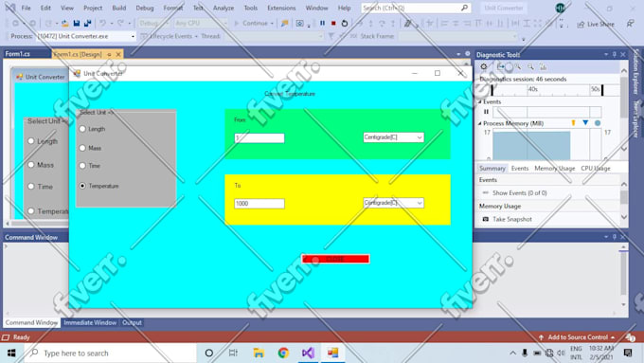
Task: Click the Save icon in toolbar
Action: click(77, 24)
